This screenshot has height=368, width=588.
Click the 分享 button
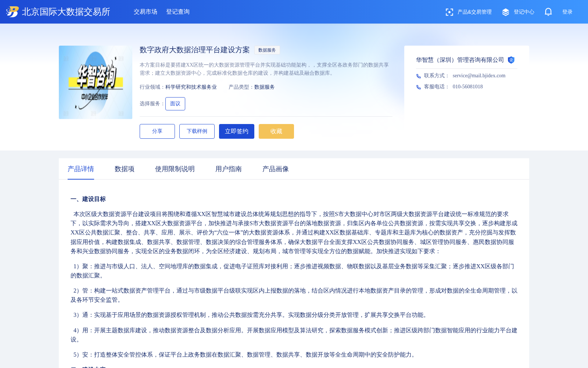tap(157, 131)
